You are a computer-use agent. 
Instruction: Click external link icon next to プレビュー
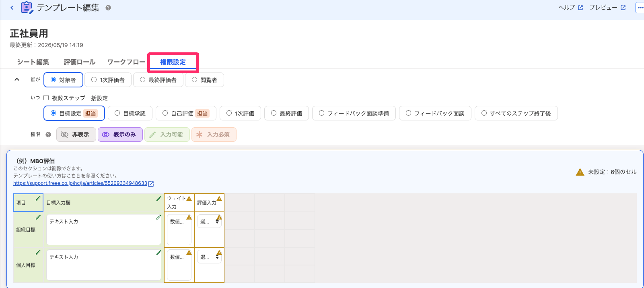point(623,8)
